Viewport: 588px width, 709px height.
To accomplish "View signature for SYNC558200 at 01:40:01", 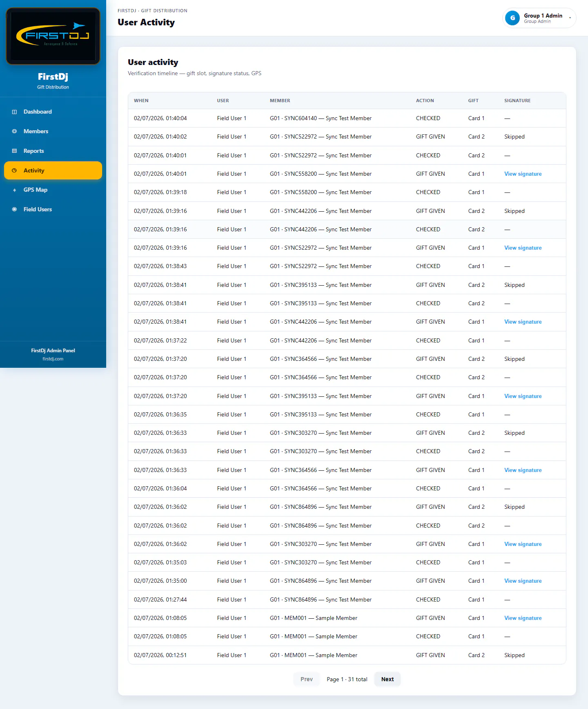I will [523, 174].
